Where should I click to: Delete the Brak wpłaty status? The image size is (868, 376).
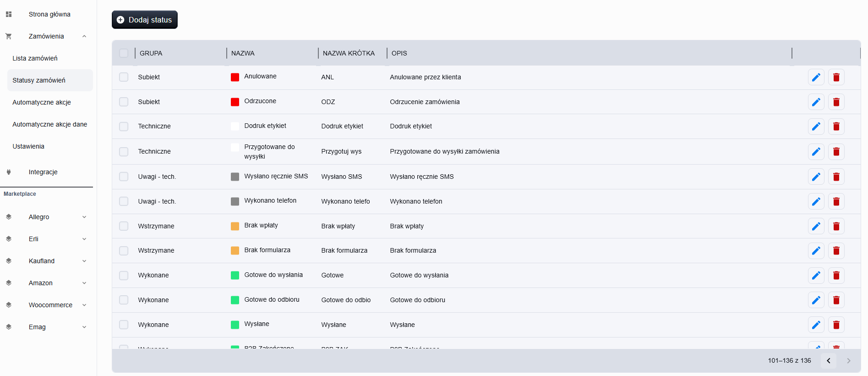pyautogui.click(x=836, y=226)
